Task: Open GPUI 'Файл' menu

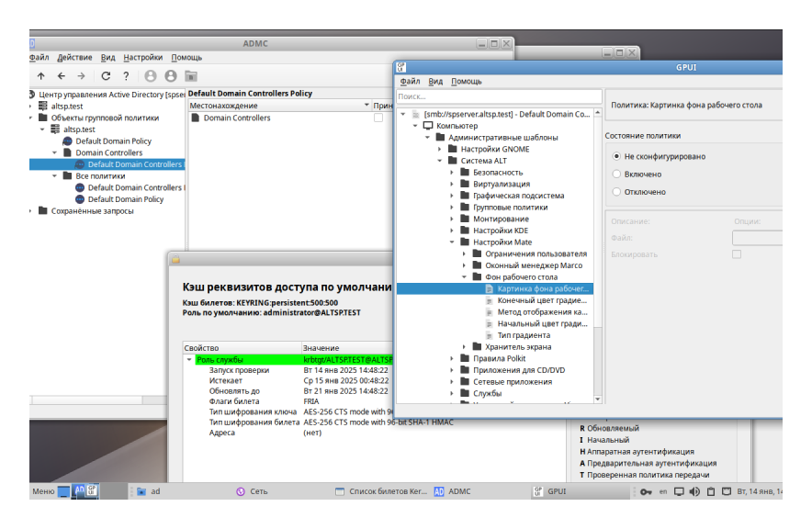Action: pos(410,81)
